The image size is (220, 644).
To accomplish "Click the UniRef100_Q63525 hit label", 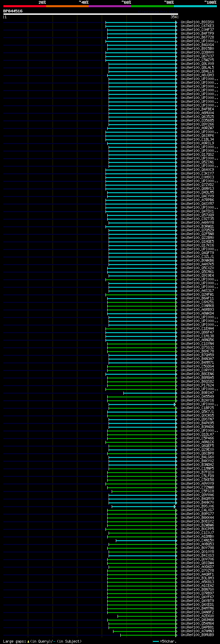I will point(197,117).
